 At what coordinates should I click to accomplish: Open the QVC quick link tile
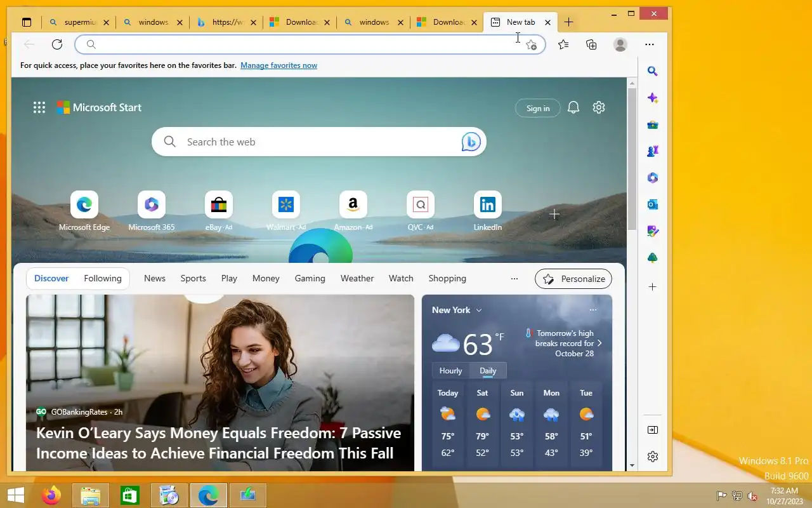tap(421, 211)
